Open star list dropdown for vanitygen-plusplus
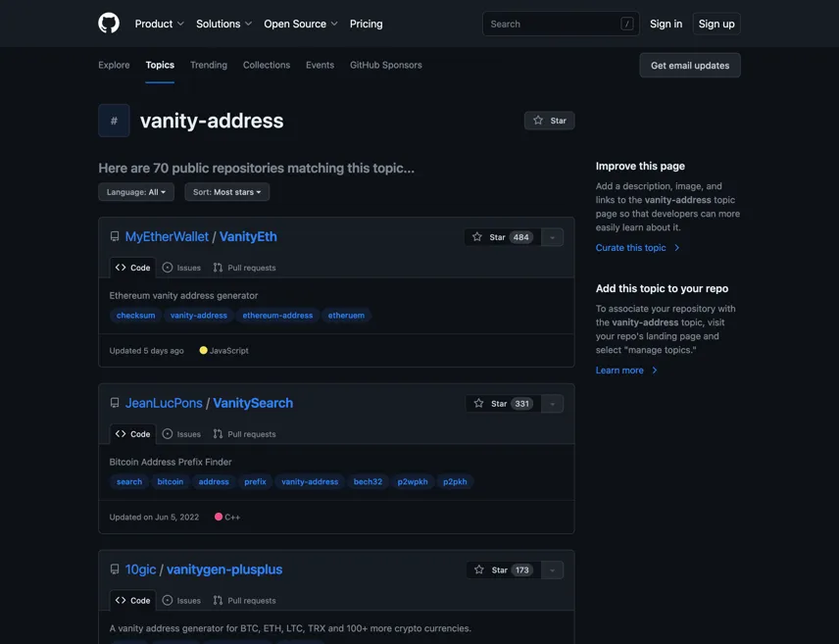This screenshot has width=839, height=644. (552, 570)
